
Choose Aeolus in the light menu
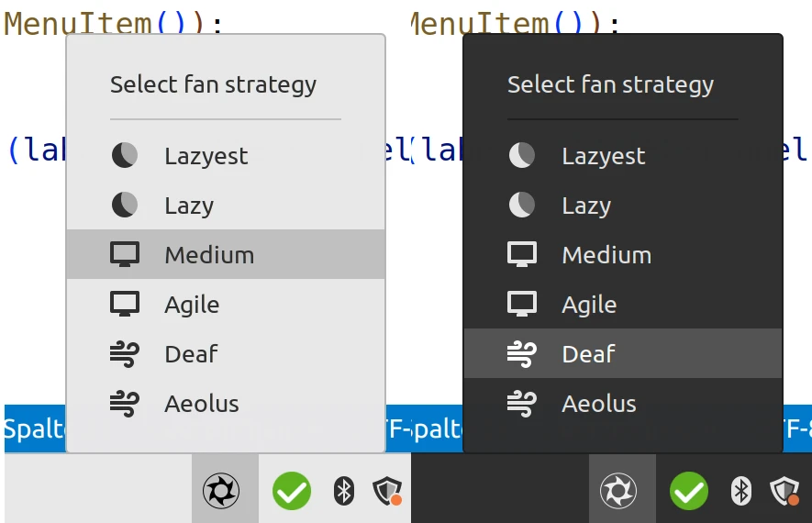226,404
